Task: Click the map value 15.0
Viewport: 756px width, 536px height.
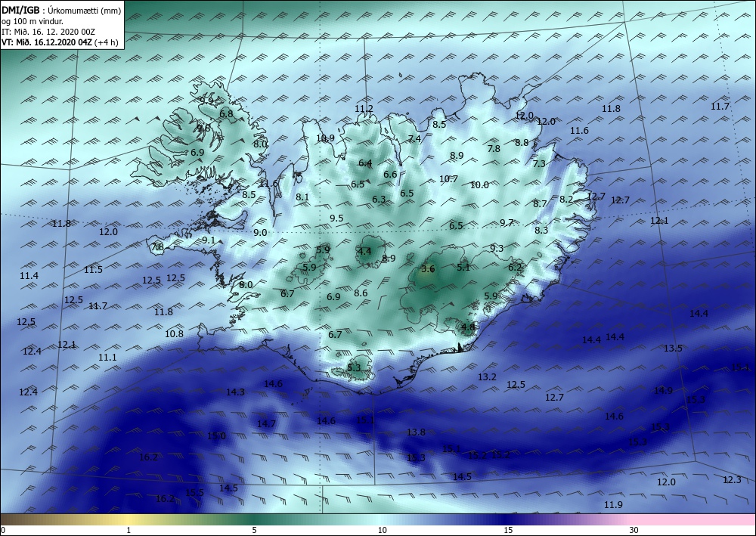Action: [x=216, y=435]
